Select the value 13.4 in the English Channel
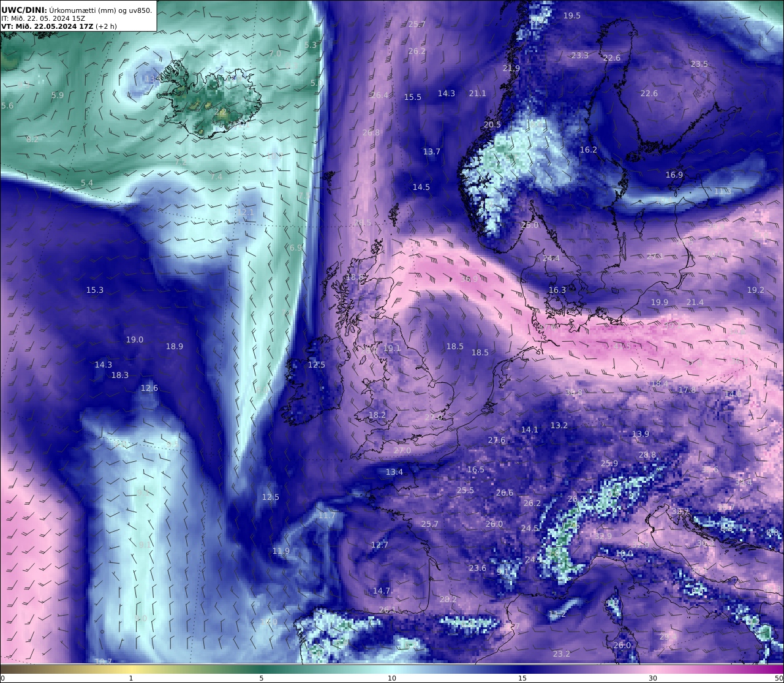The image size is (784, 683). 394,472
